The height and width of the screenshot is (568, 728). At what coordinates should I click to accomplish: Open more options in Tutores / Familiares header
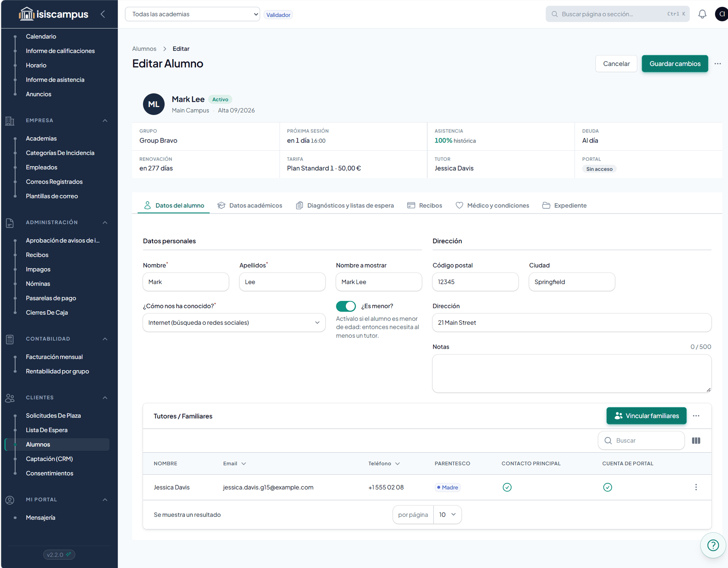696,416
